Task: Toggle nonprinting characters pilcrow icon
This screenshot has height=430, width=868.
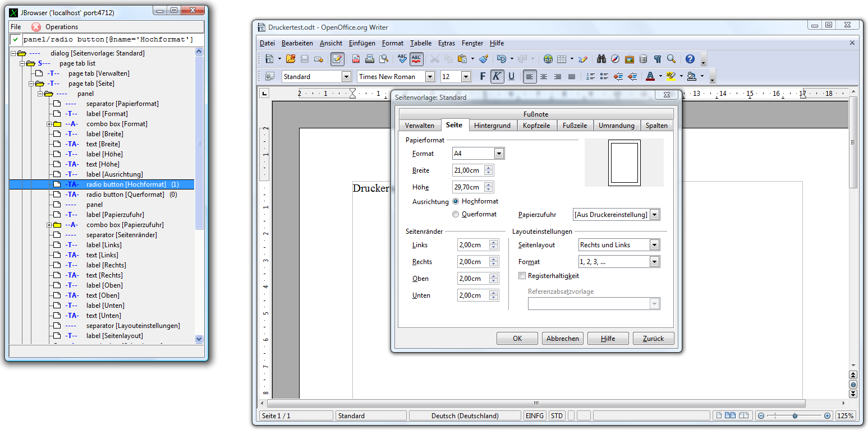Action: (657, 59)
